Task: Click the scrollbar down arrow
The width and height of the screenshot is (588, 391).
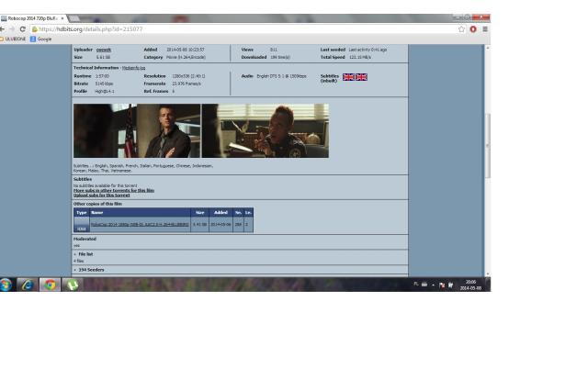Action: (x=488, y=274)
